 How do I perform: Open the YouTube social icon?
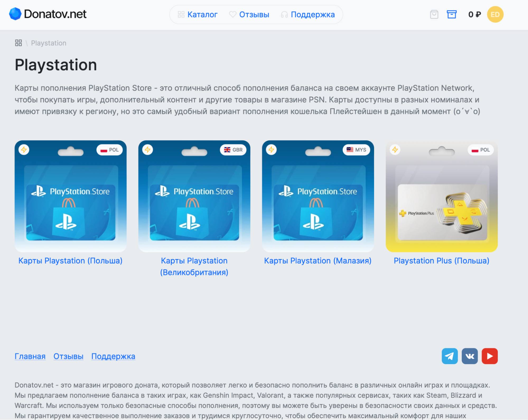(490, 356)
